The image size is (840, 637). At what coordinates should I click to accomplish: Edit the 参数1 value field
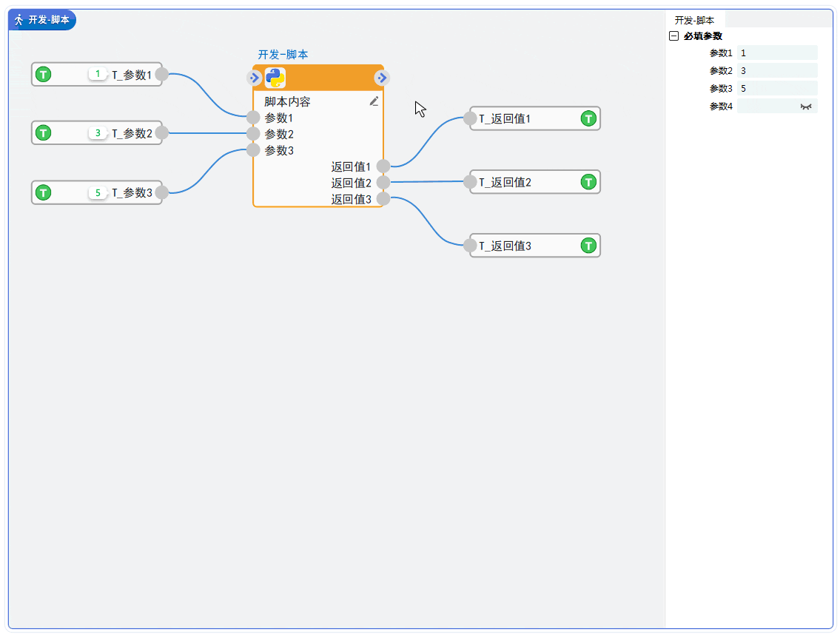tap(777, 53)
